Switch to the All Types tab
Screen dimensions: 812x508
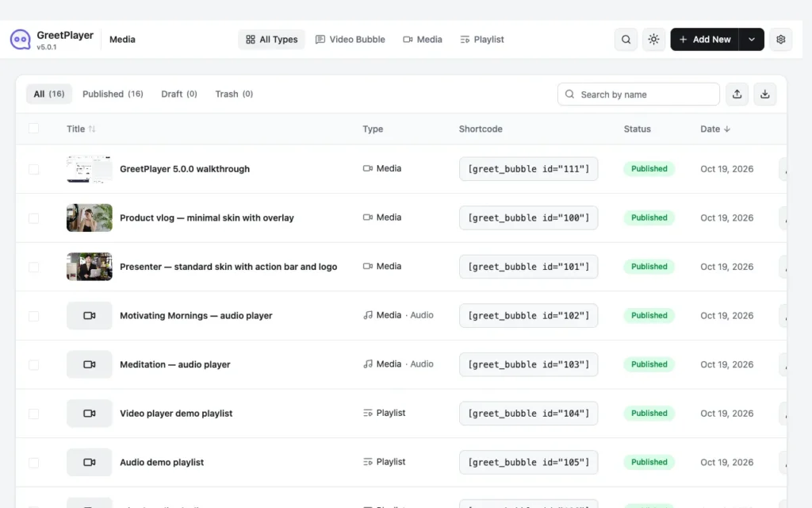271,40
